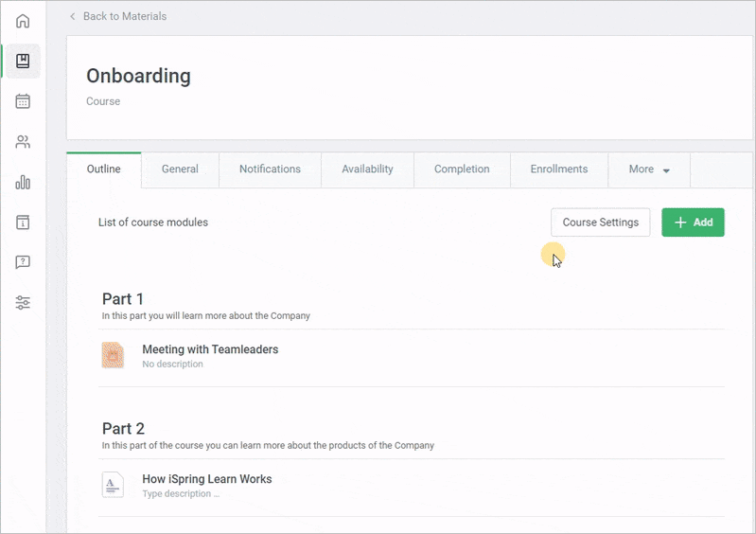
Task: Open the Settings sliders icon in the sidebar
Action: click(23, 303)
